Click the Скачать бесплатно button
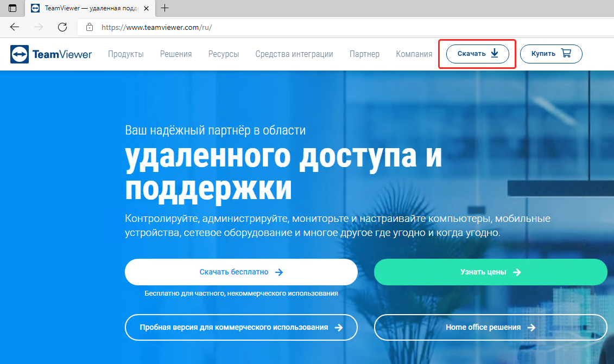Screen dimensions: 614x364 tap(241, 272)
